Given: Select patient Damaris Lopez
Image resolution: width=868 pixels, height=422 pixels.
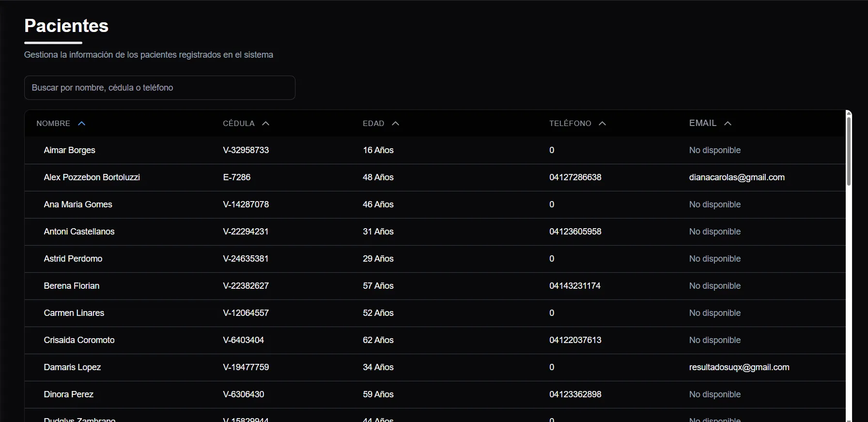Looking at the screenshot, I should pos(72,367).
